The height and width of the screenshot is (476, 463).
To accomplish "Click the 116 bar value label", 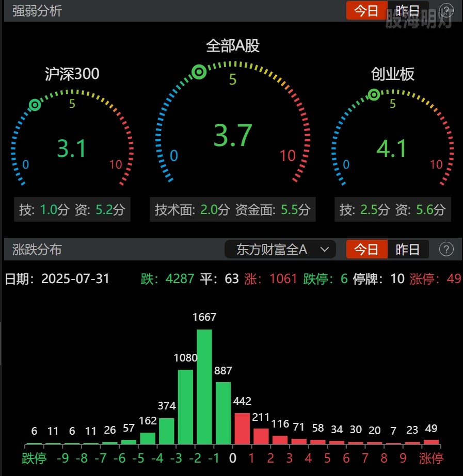I will point(280,424).
